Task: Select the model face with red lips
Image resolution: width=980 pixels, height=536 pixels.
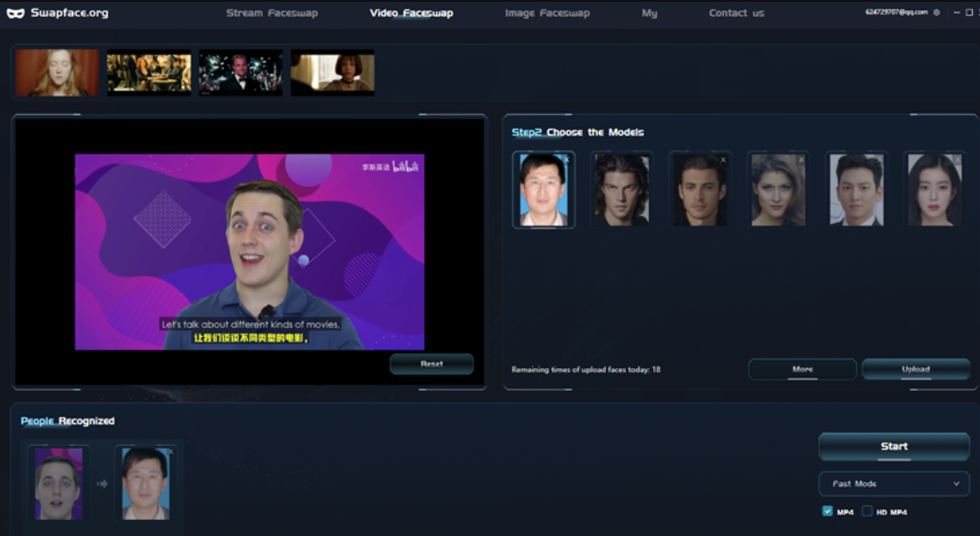Action: point(934,190)
